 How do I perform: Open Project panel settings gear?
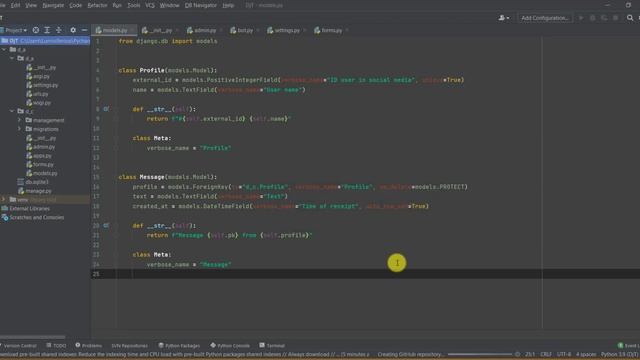[x=73, y=30]
